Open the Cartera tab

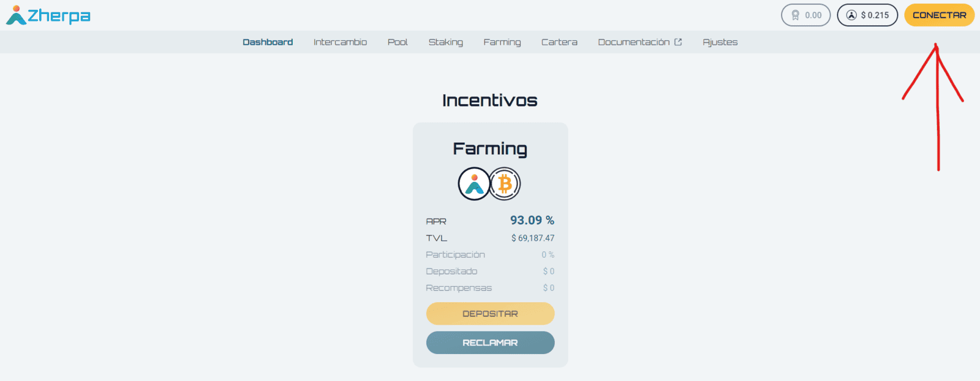559,42
